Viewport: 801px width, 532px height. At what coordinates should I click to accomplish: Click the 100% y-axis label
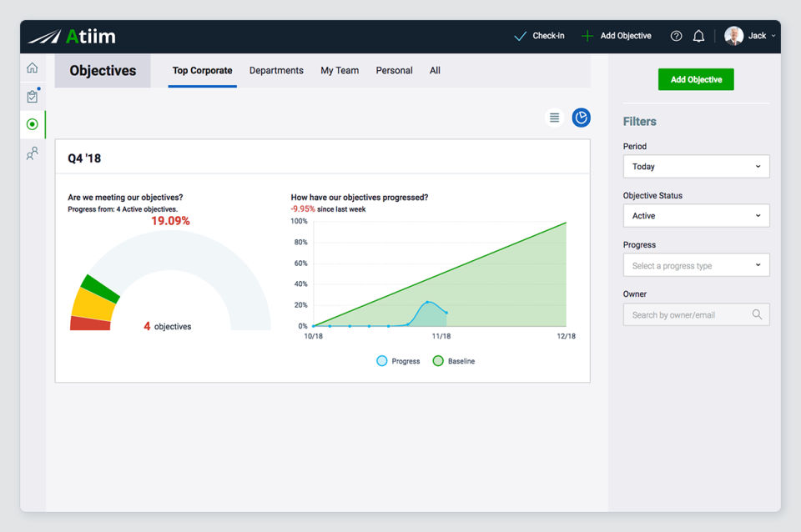coord(299,221)
